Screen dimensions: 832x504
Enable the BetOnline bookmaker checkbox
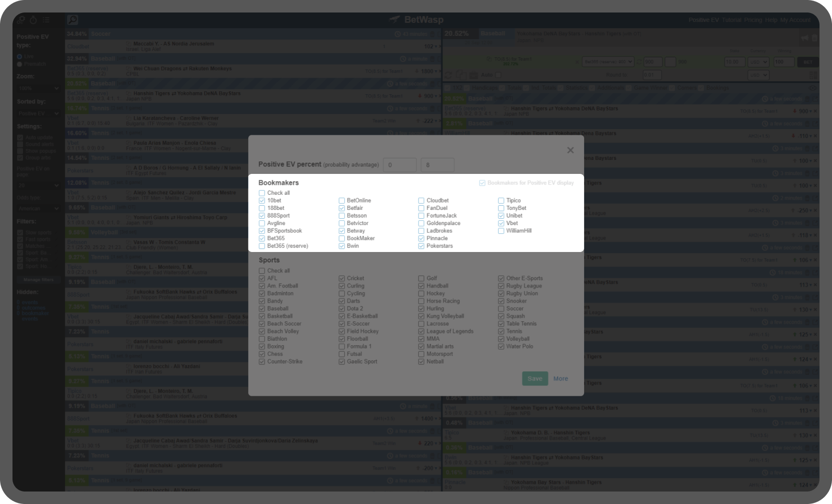pyautogui.click(x=342, y=200)
